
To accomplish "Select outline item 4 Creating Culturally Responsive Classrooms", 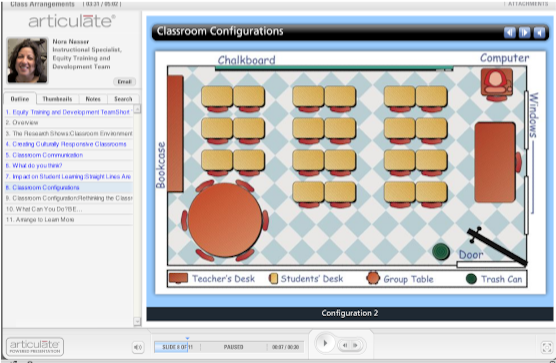I will coord(68,144).
